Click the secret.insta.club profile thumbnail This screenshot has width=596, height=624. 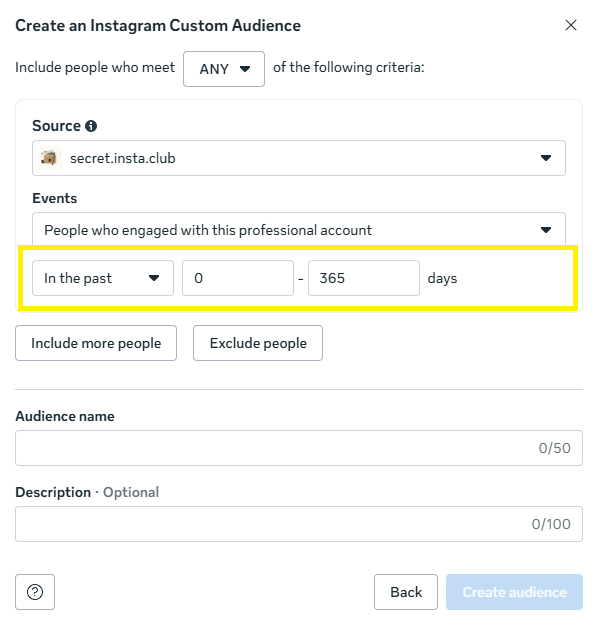(50, 158)
